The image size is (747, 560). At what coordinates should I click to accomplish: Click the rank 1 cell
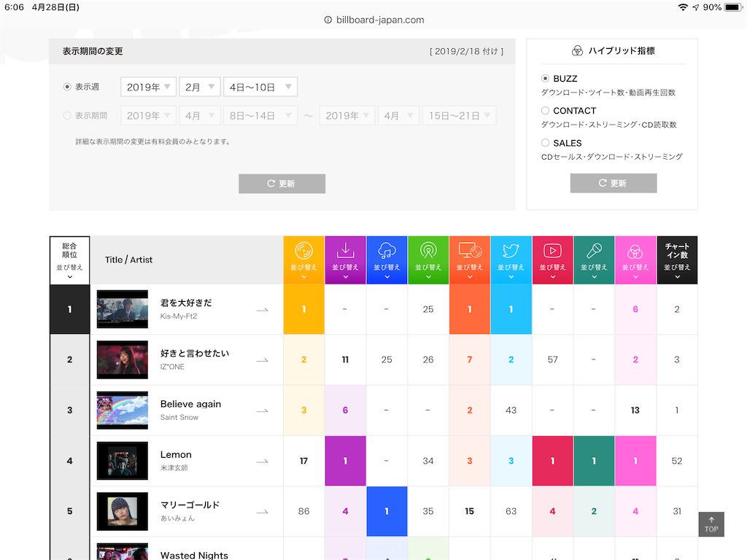click(69, 309)
